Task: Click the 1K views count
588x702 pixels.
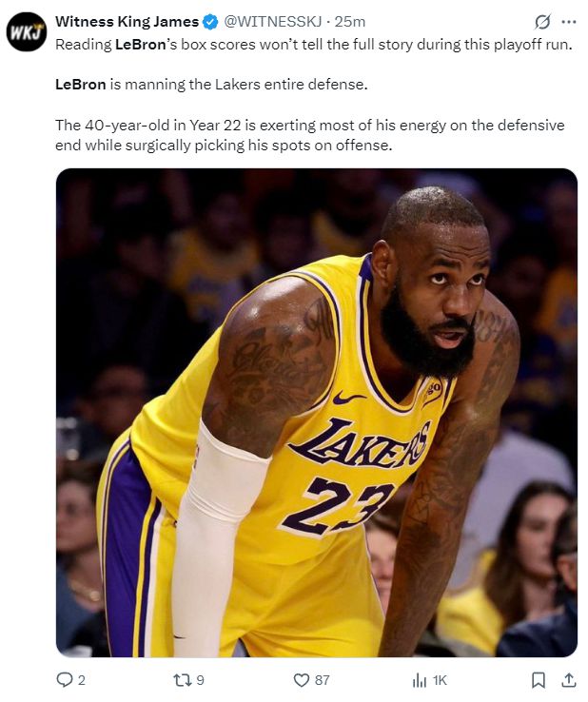Action: pyautogui.click(x=440, y=680)
